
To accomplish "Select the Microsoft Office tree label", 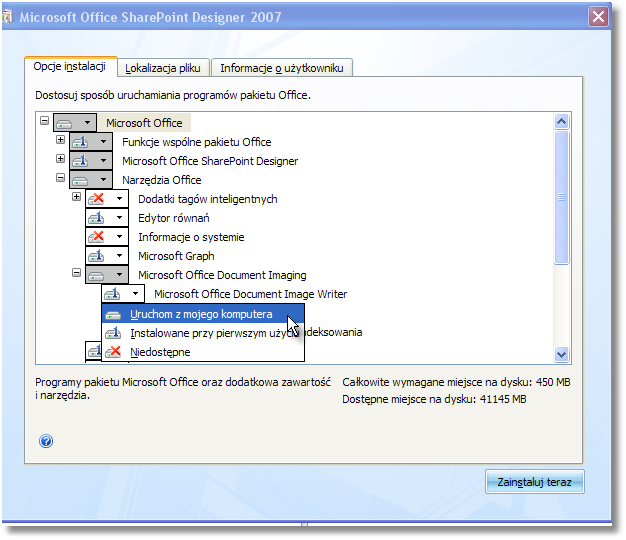I will coord(144,123).
